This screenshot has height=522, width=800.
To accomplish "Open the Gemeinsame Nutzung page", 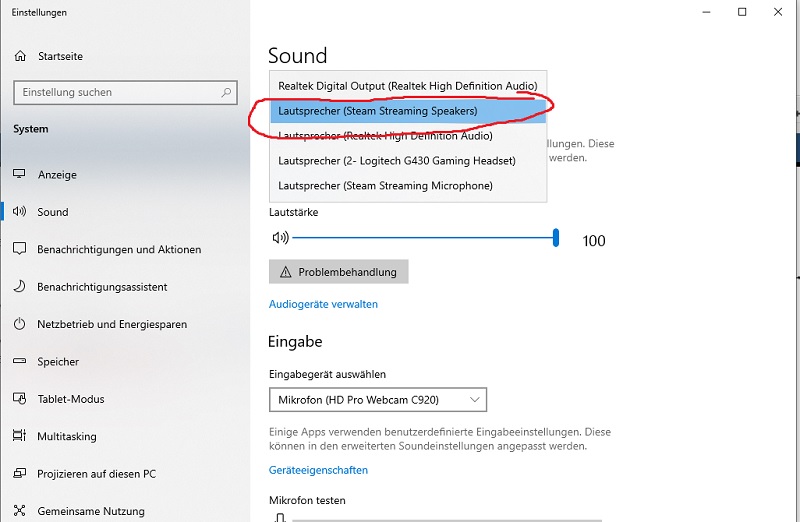I will click(125, 511).
